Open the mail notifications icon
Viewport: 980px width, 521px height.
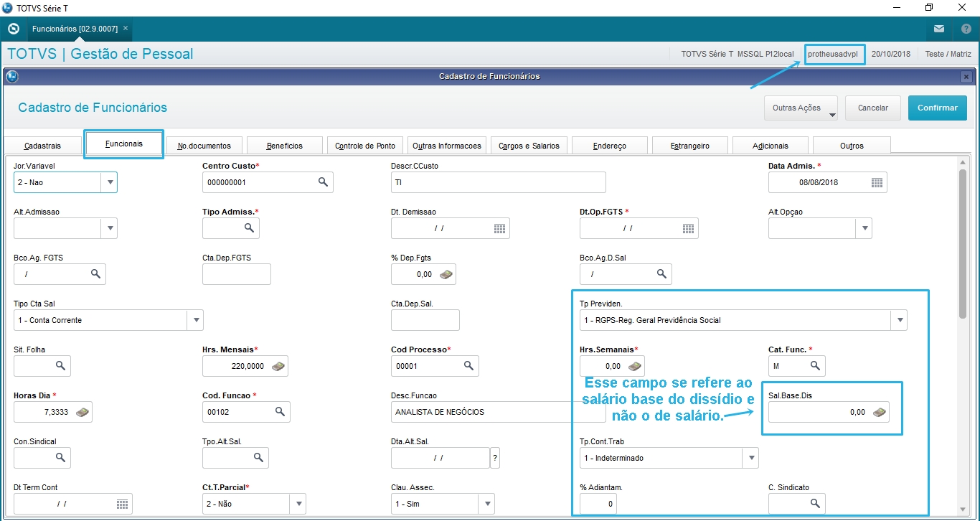[x=939, y=29]
